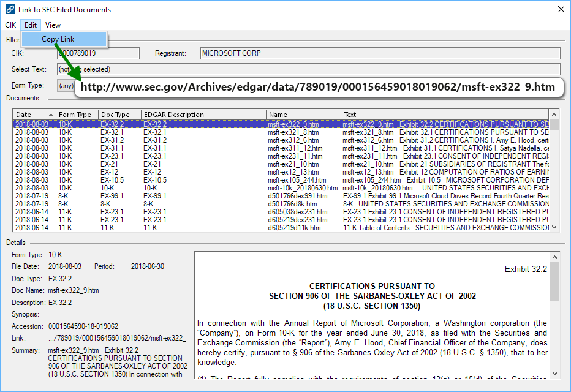Select row msft-10k_20180630.htm

281,188
